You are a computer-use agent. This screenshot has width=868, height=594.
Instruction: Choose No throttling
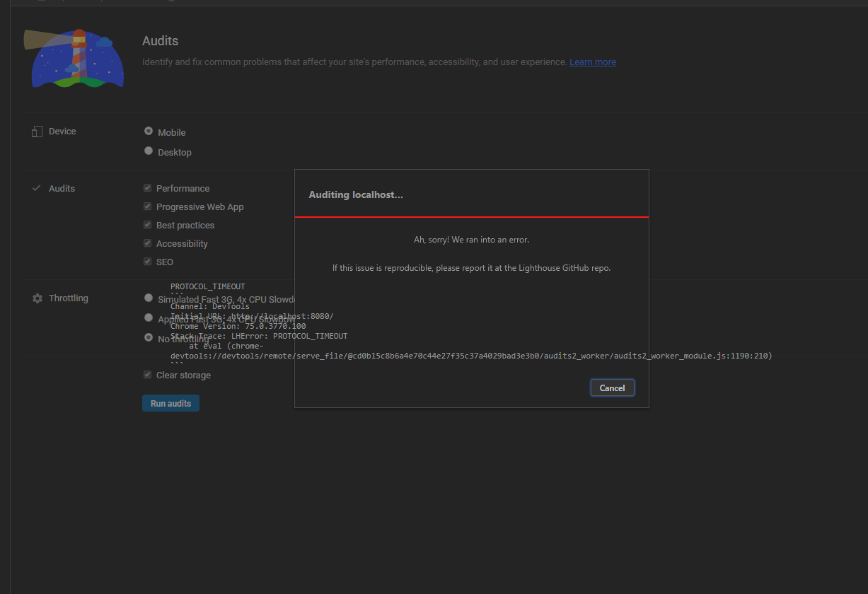[149, 337]
